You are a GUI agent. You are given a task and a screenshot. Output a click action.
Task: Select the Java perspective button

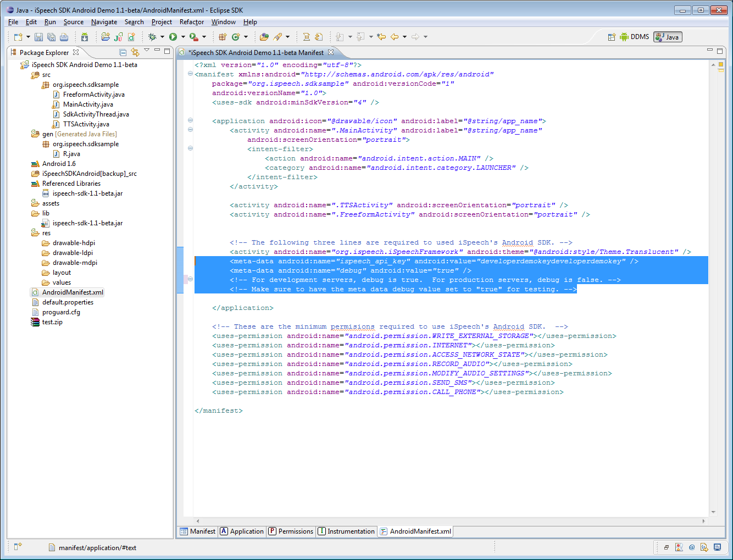click(668, 37)
